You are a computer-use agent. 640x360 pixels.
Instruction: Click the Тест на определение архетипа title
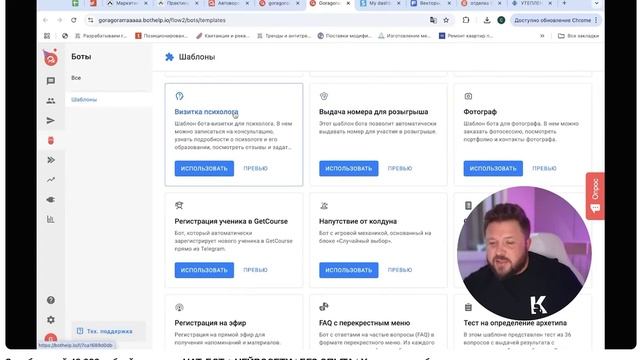point(515,323)
